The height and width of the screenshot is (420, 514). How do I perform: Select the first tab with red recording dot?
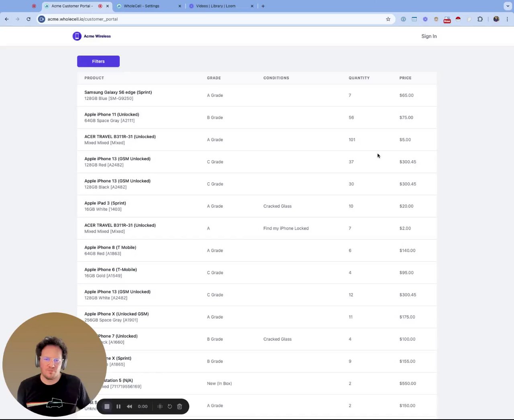point(34,6)
